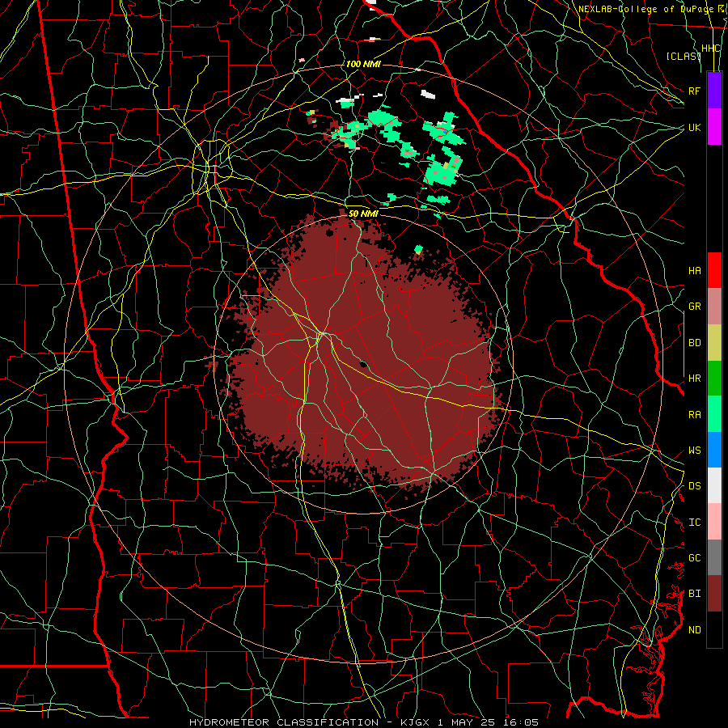This screenshot has height=728, width=728.
Task: Click the [CLAS] units label
Action: [684, 56]
